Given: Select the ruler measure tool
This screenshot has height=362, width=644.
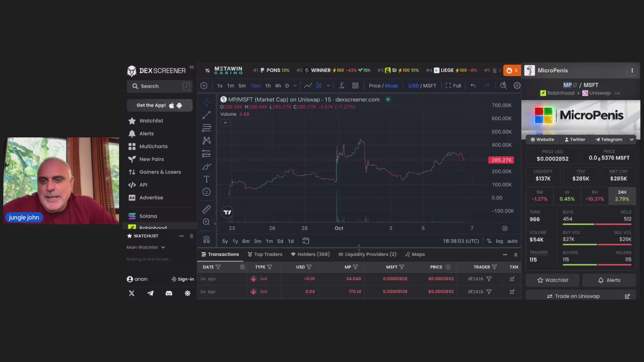Looking at the screenshot, I should (x=207, y=209).
